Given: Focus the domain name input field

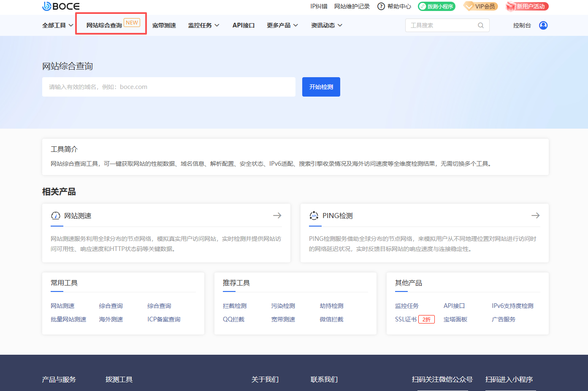Looking at the screenshot, I should pos(169,87).
